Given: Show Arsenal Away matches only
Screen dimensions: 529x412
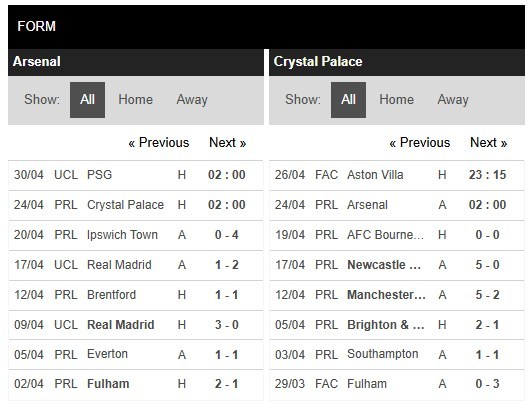Looking at the screenshot, I should (x=192, y=100).
